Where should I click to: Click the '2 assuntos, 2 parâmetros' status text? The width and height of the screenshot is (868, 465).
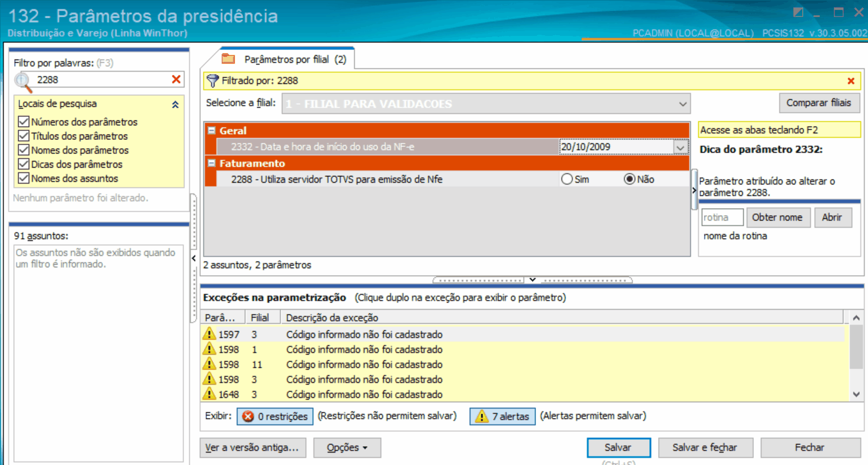pos(257,265)
